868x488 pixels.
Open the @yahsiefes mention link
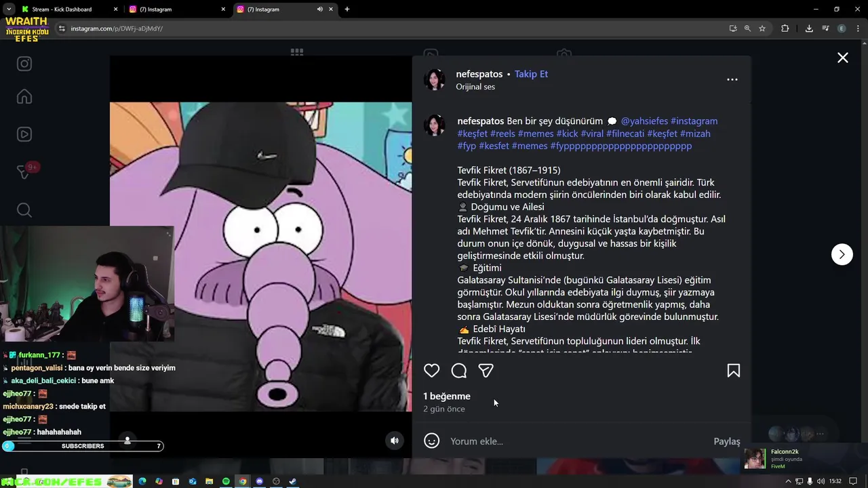click(x=644, y=121)
